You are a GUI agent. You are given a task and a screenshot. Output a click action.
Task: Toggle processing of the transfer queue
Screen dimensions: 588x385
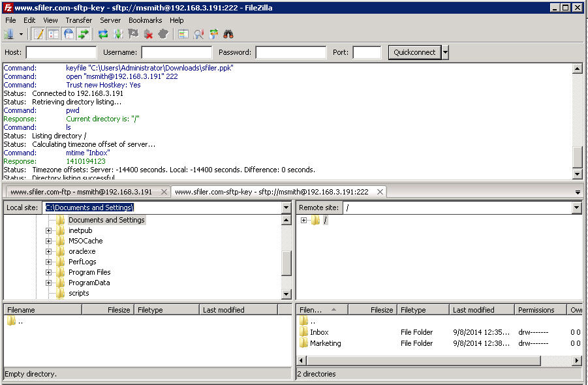click(x=118, y=35)
